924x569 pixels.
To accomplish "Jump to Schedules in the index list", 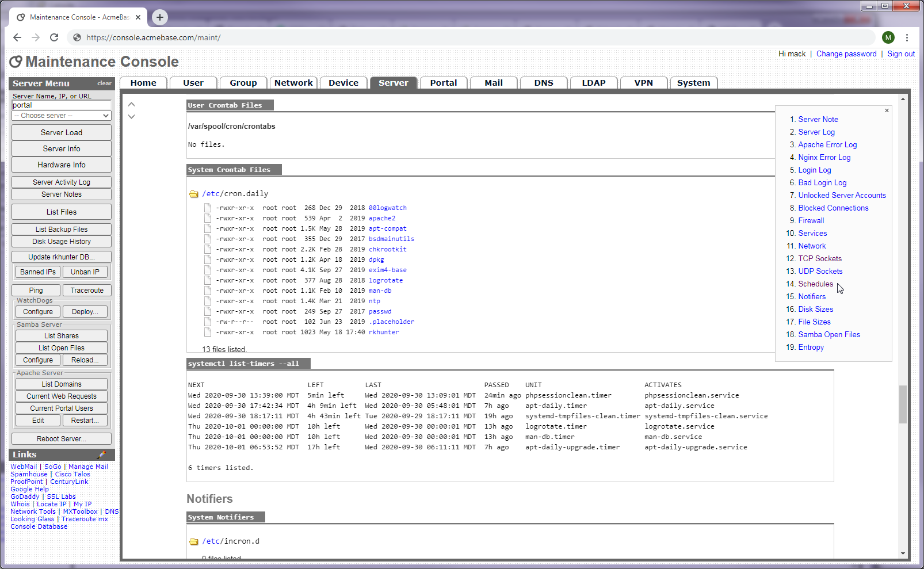I will (815, 284).
